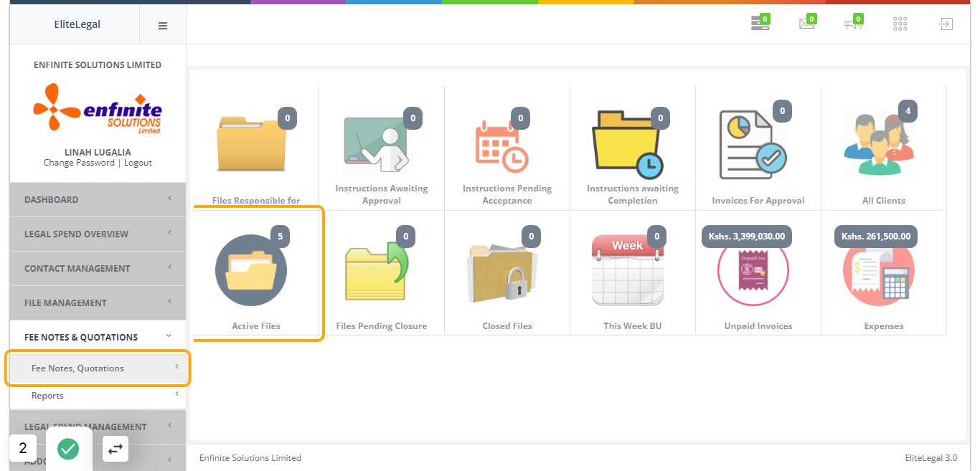Screen dimensions: 980x471
Task: Click the EliteLegal brand title
Action: pyautogui.click(x=77, y=24)
